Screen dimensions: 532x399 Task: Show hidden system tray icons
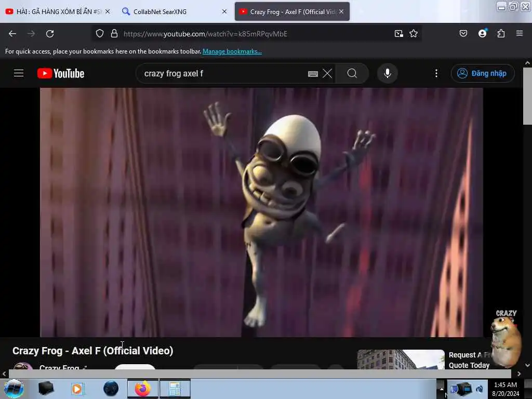tap(442, 389)
